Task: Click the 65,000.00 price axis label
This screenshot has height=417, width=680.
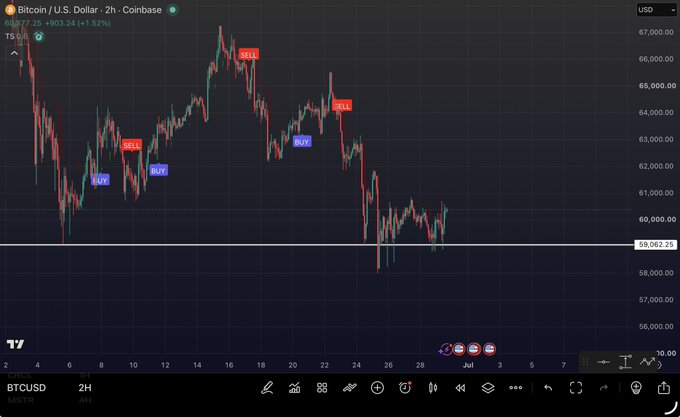Action: (657, 86)
